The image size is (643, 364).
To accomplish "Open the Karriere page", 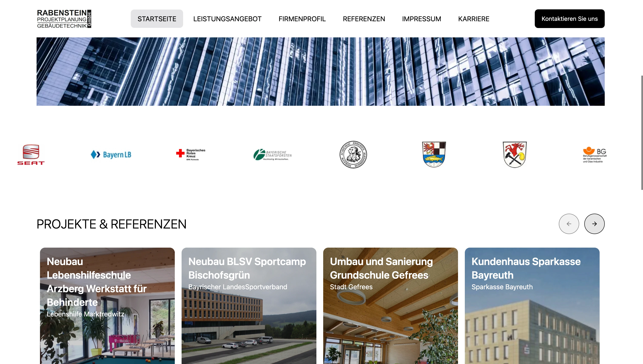I will click(474, 19).
